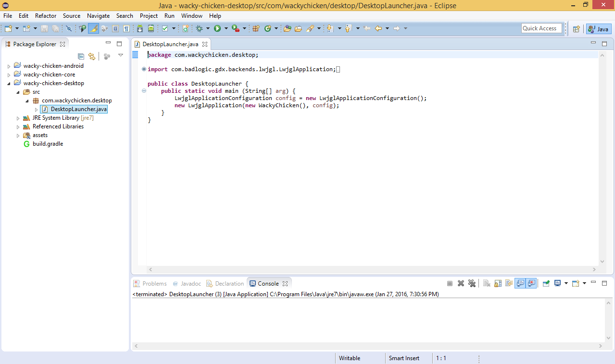
Task: Expand the wacky-chicken-android project
Action: coord(9,66)
